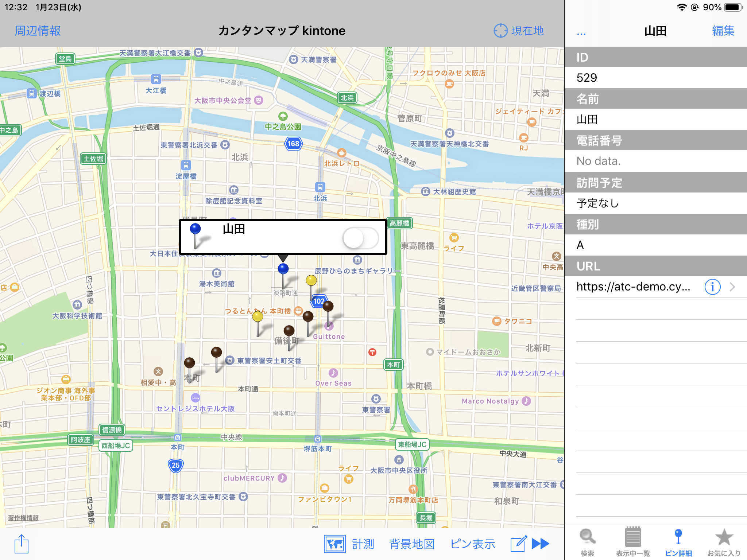Tap No data. under 電話番号
This screenshot has width=747, height=560.
599,161
